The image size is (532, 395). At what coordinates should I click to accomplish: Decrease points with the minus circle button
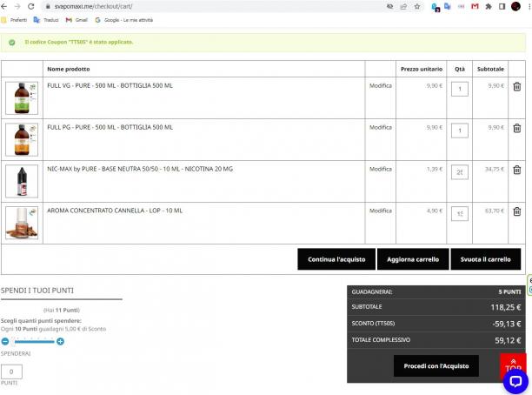pos(5,341)
